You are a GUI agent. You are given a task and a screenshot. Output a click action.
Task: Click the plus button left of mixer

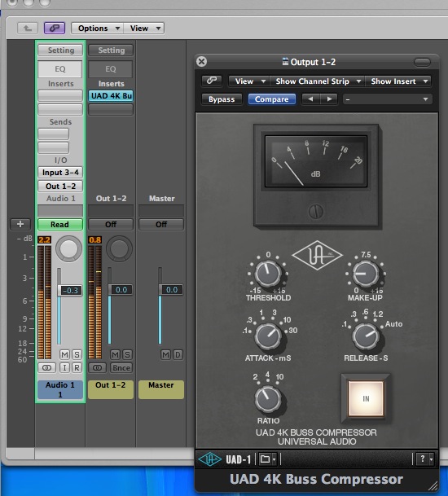pyautogui.click(x=20, y=224)
